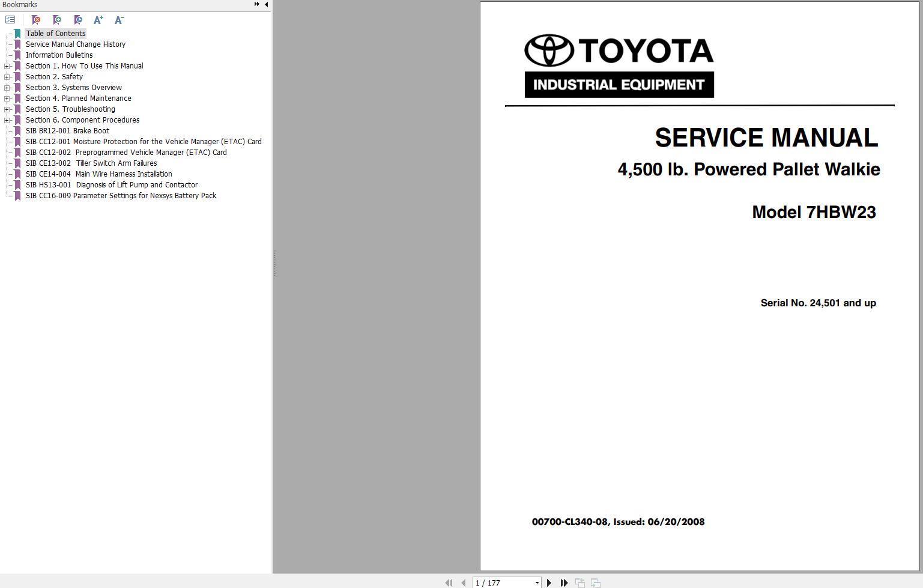Screen dimensions: 923x588
Task: Select Section 4. Planned Maintenance bookmark
Action: tap(78, 99)
